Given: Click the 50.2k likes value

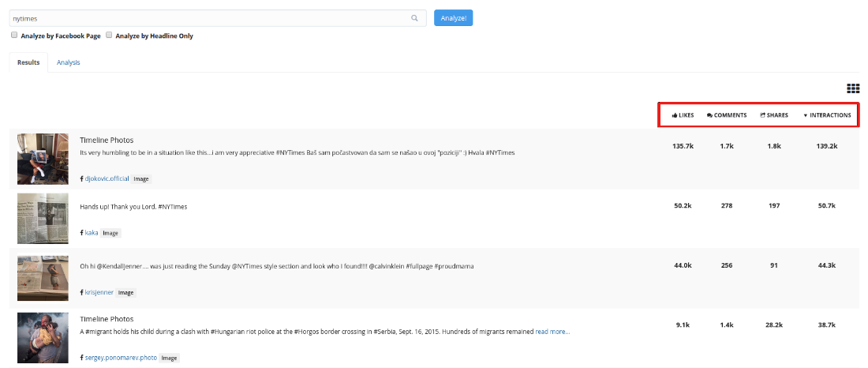Looking at the screenshot, I should 683,205.
